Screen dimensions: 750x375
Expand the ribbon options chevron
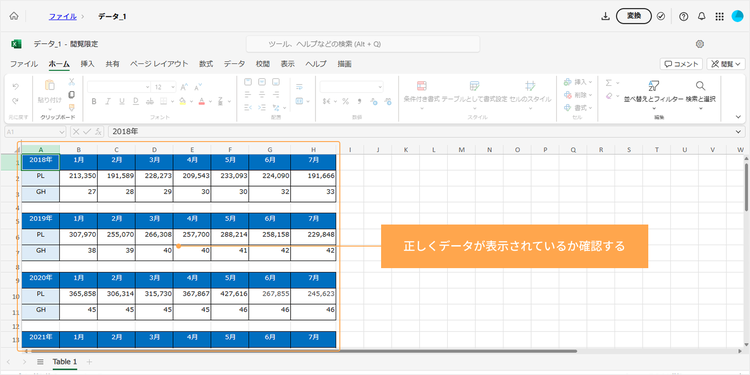tap(738, 117)
